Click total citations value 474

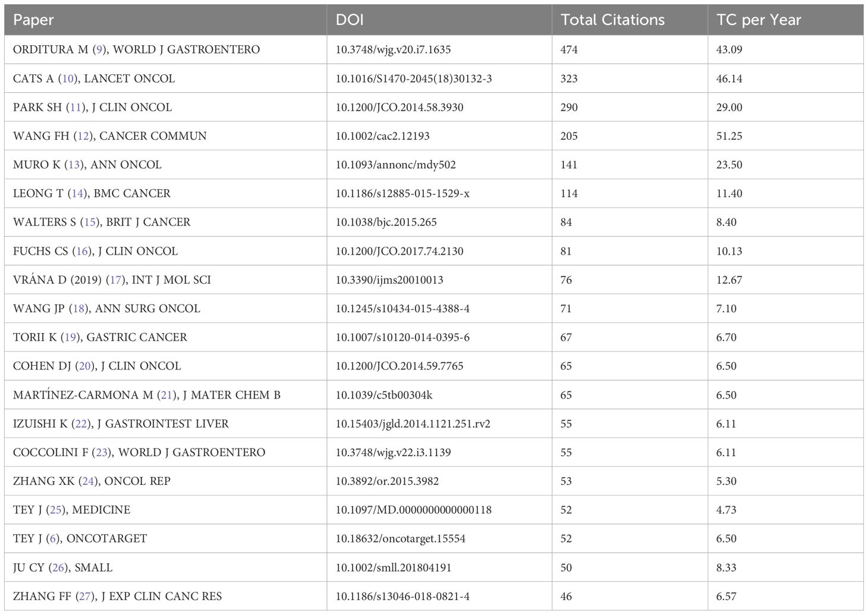(569, 49)
